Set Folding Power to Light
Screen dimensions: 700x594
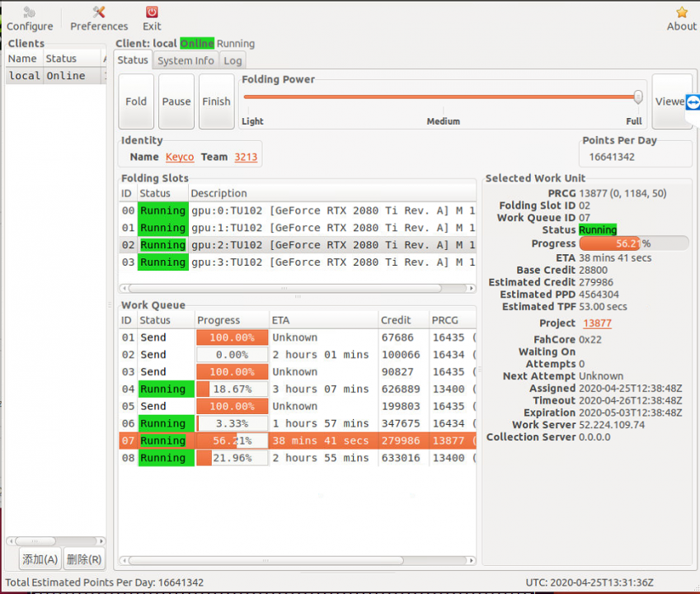tap(252, 121)
